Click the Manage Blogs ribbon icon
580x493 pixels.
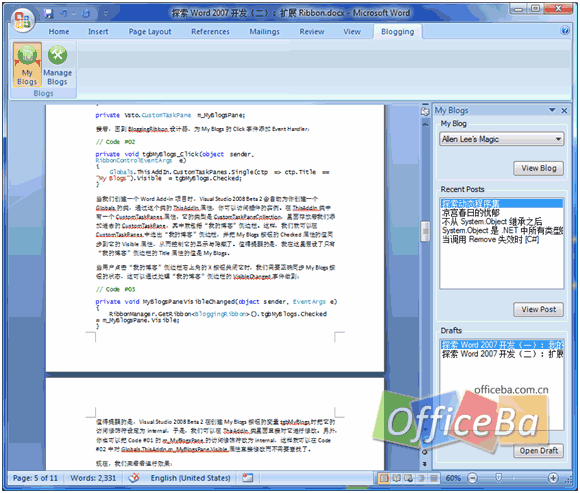57,65
